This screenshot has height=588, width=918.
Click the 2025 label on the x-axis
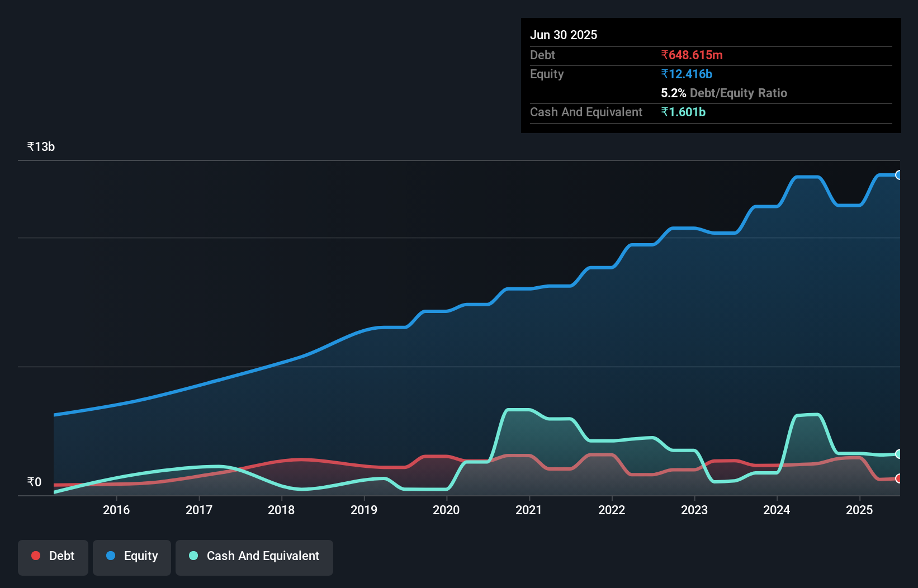coord(859,510)
